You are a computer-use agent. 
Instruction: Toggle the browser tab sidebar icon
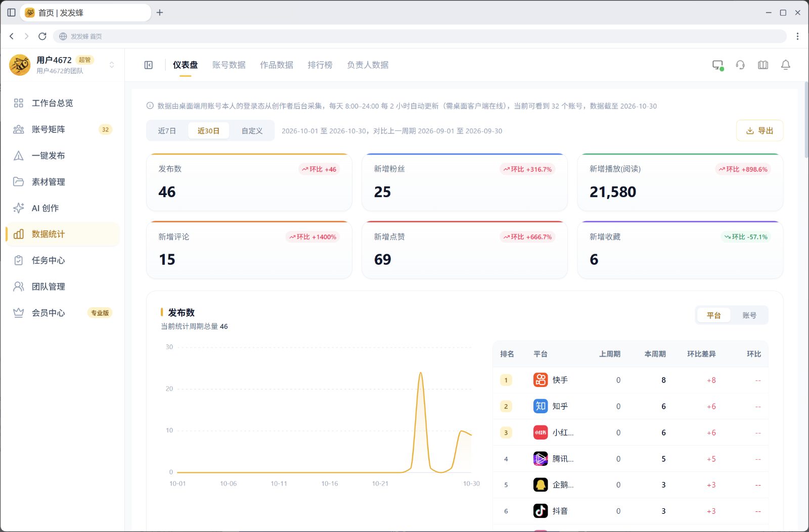pos(11,13)
